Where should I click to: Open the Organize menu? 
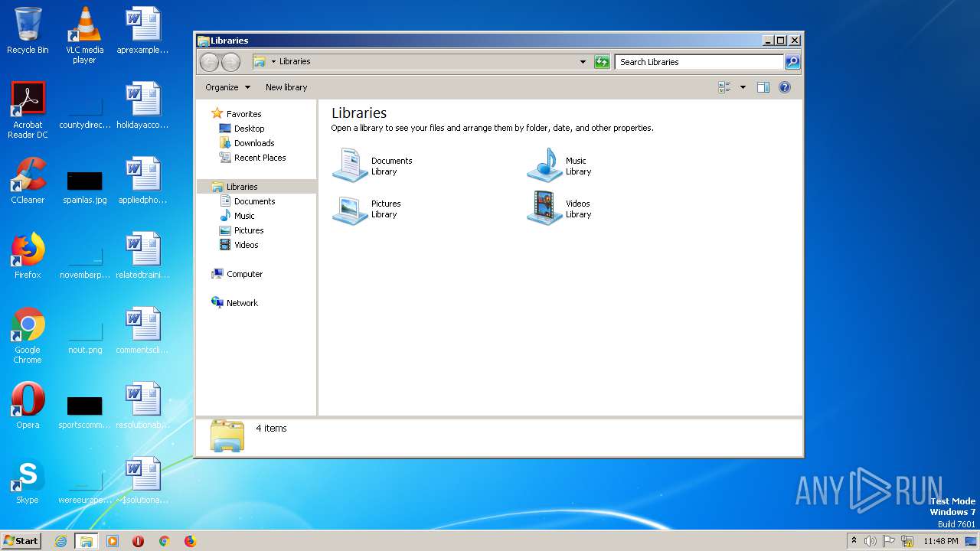(227, 87)
